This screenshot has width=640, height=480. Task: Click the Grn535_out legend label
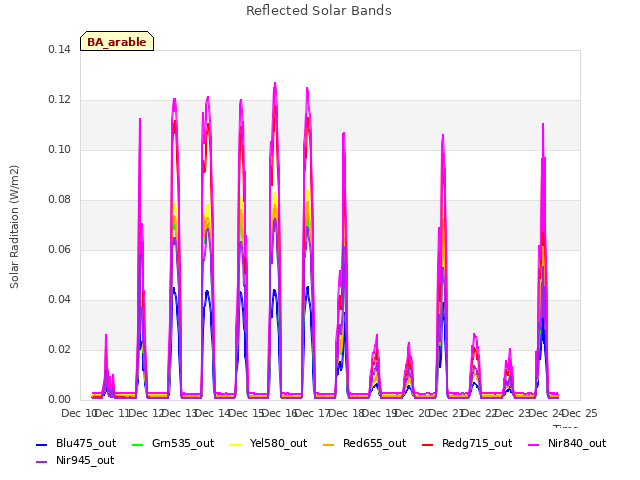coord(183,443)
